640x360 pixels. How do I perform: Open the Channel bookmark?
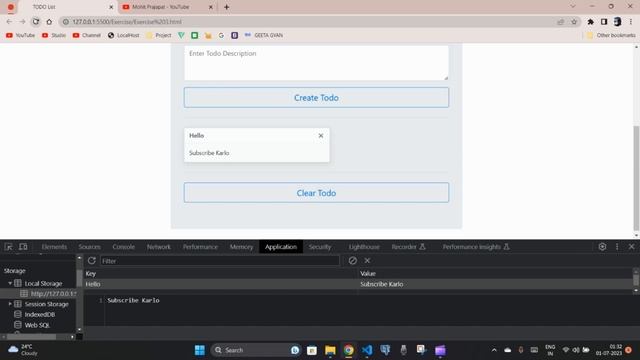87,35
